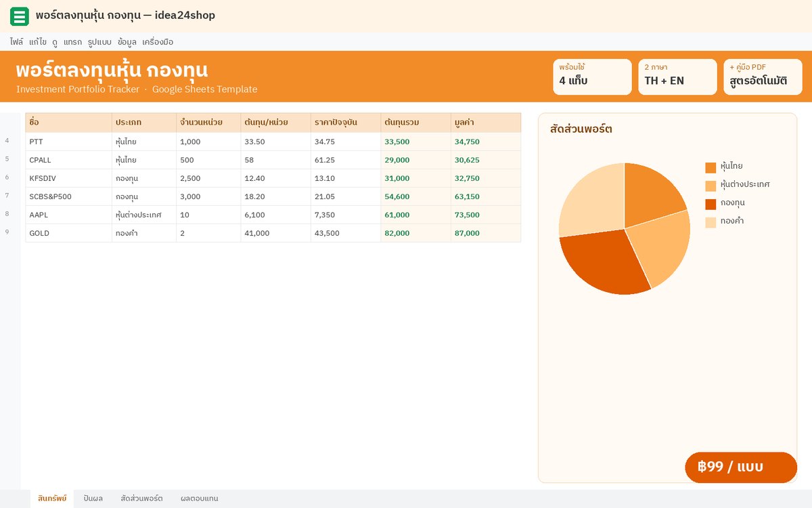Image resolution: width=812 pixels, height=508 pixels.
Task: Click the หุ้นต่างประเทศ legend color swatch
Action: click(x=710, y=186)
